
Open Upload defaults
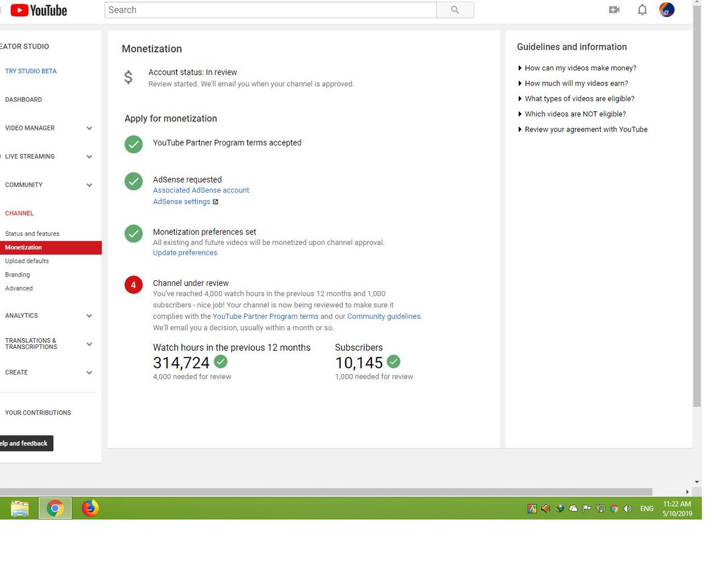tap(27, 261)
